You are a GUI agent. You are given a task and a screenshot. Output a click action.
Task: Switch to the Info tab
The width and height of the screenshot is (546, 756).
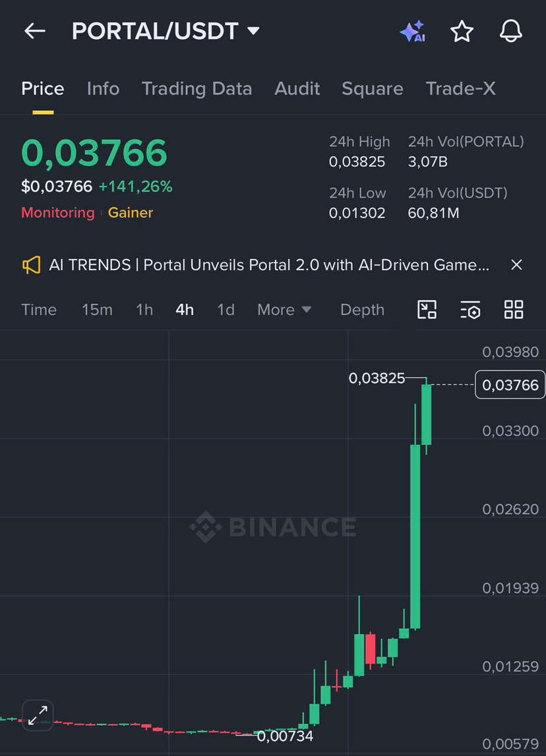tap(104, 89)
